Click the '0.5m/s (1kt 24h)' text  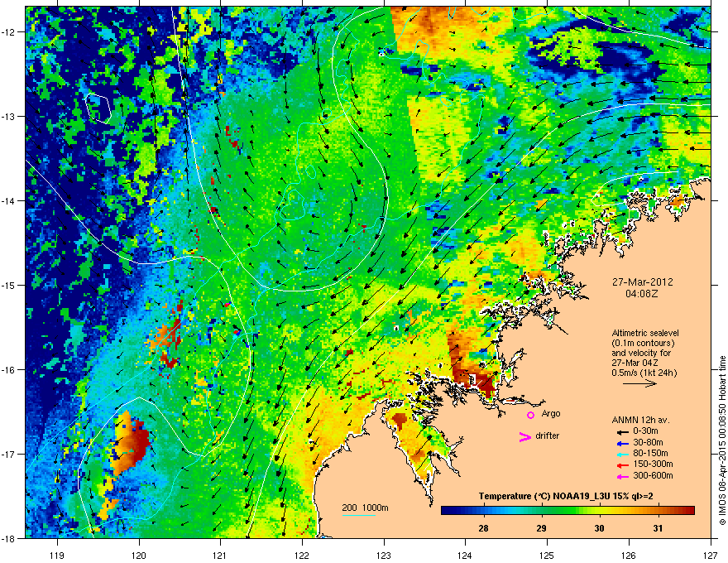644,373
